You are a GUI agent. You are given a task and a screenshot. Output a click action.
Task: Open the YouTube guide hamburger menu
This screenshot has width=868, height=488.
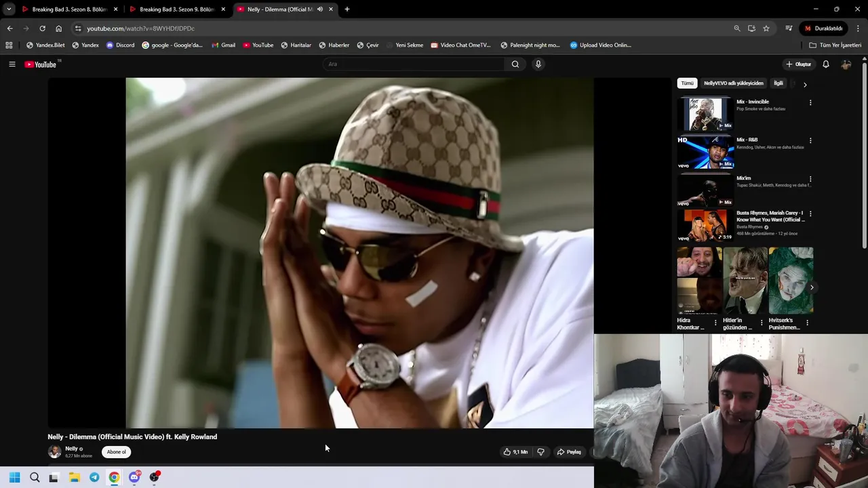coord(12,64)
